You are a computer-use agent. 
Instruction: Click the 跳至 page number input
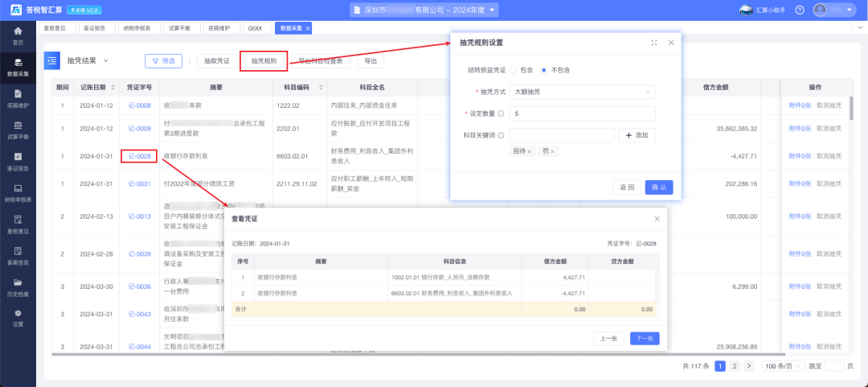834,366
